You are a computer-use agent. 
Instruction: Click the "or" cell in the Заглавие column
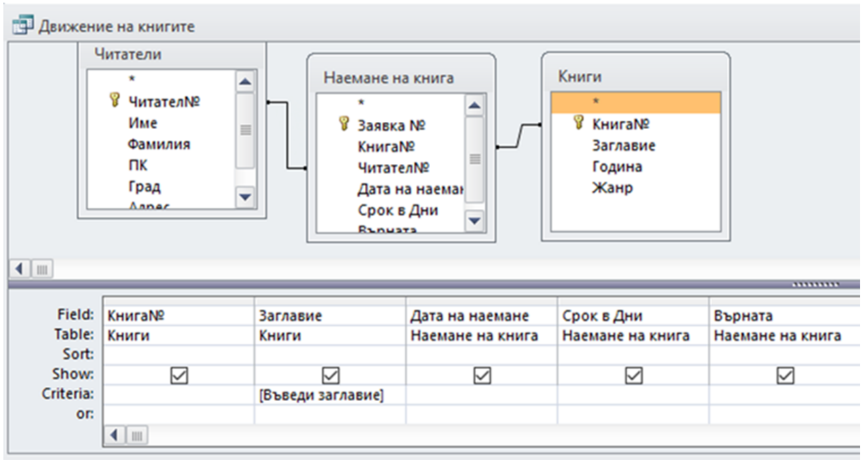(330, 414)
